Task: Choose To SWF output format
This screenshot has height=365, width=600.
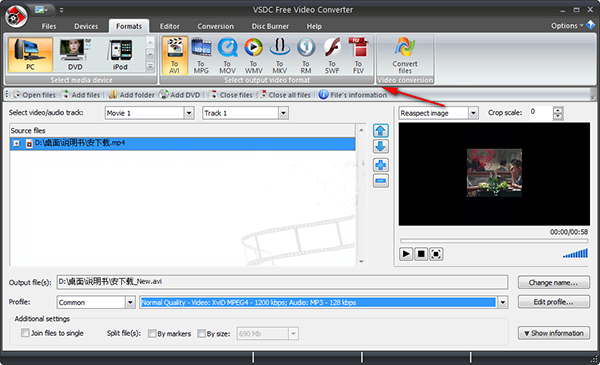Action: (x=332, y=55)
